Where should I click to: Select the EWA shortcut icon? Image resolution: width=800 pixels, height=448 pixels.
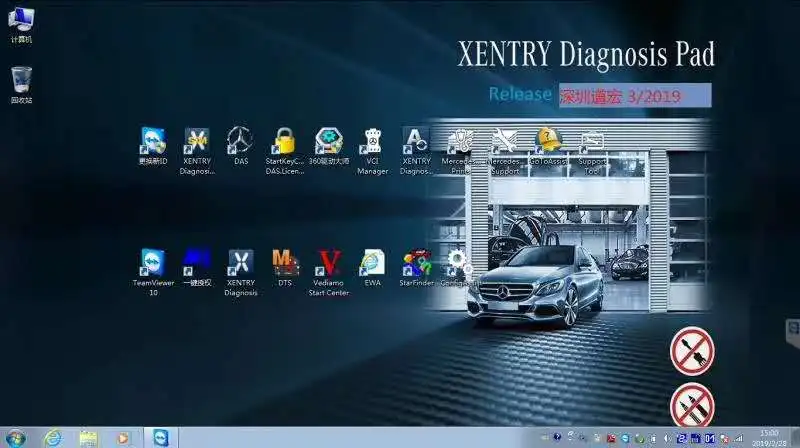point(372,267)
